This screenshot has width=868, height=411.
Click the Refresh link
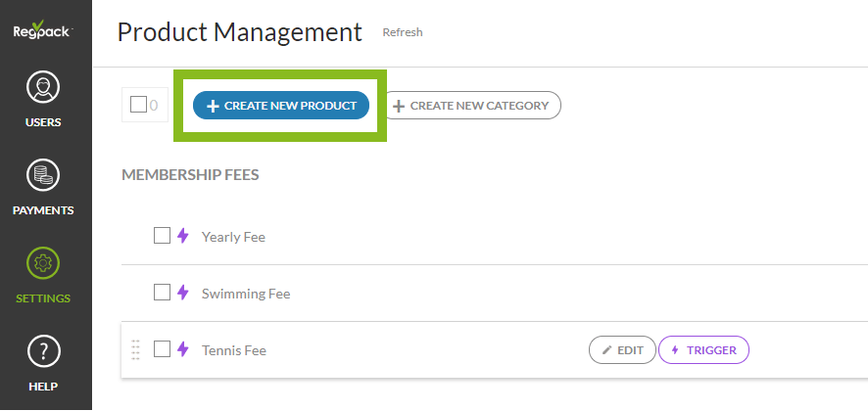point(403,32)
